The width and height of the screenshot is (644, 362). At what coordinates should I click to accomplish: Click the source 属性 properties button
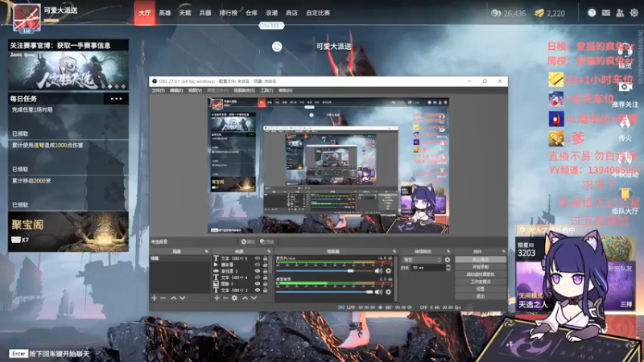[x=248, y=242]
